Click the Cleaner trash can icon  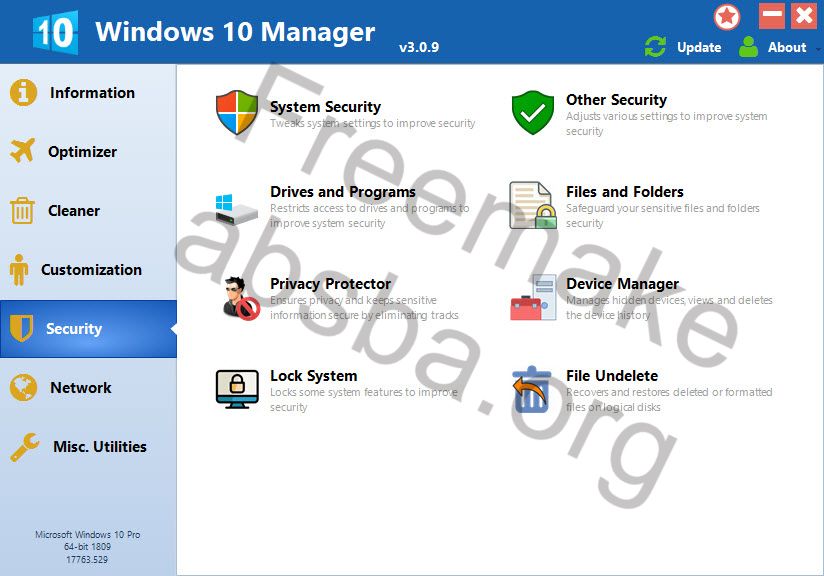22,210
